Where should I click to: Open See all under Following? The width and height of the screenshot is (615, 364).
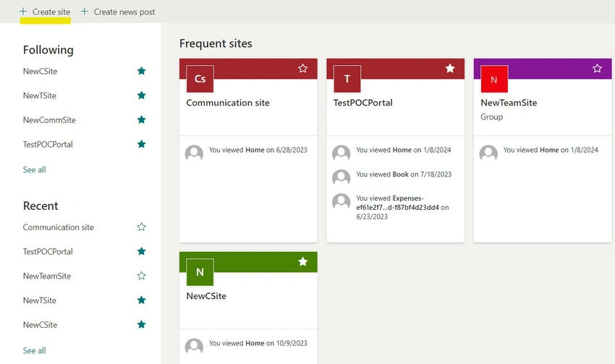(x=34, y=170)
